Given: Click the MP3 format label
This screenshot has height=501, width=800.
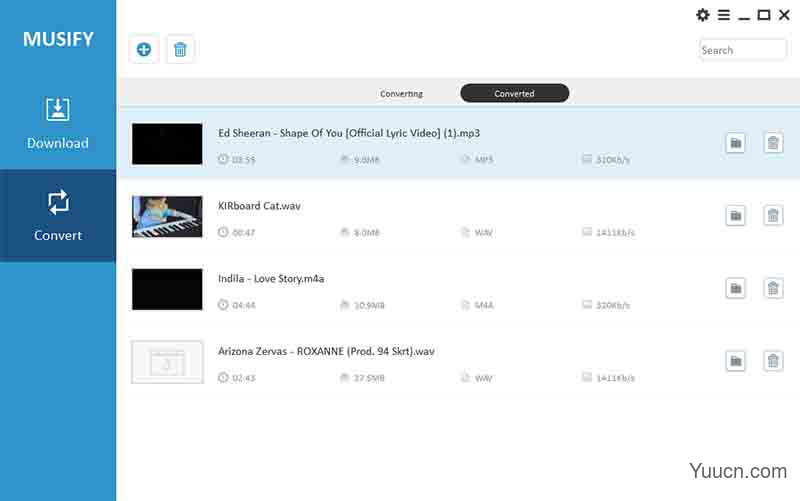Looking at the screenshot, I should pos(484,160).
